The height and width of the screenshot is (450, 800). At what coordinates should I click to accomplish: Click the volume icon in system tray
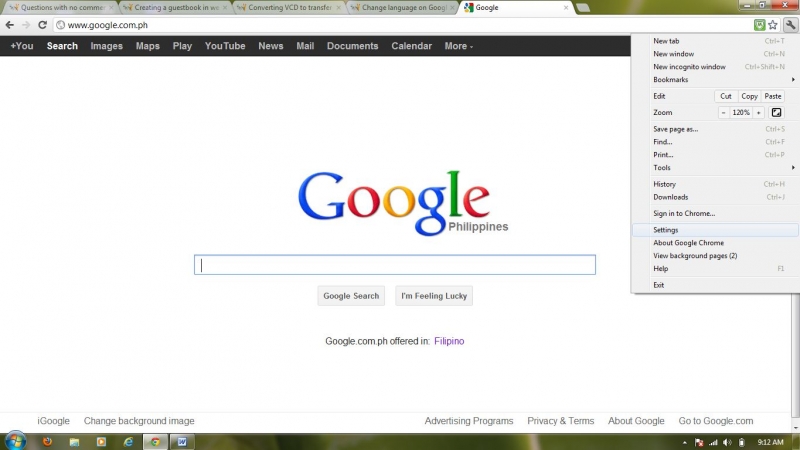(x=727, y=441)
